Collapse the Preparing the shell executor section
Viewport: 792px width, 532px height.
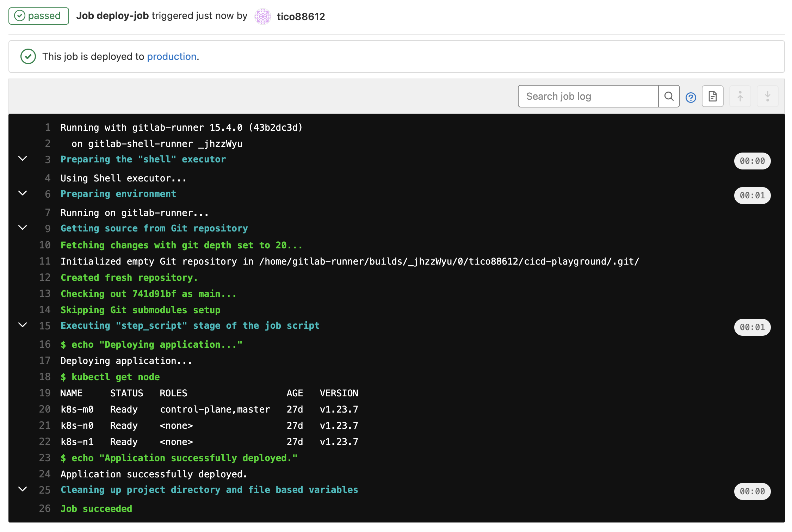[x=23, y=159]
